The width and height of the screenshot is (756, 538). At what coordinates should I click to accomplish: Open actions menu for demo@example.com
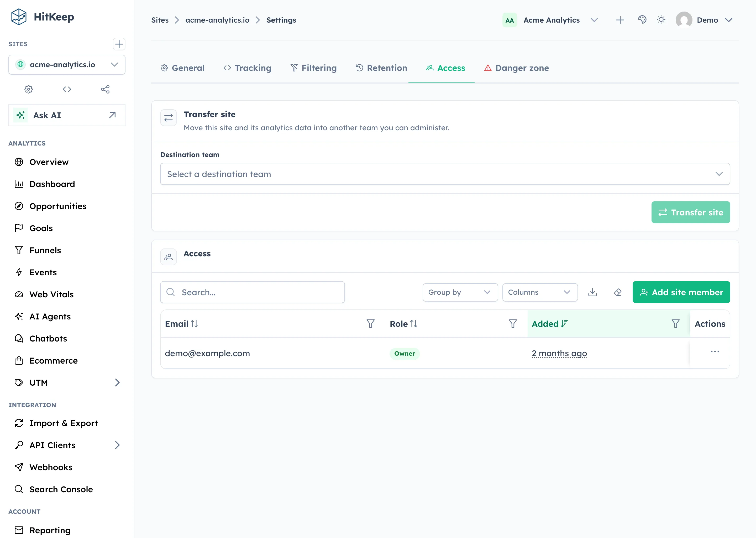pyautogui.click(x=715, y=351)
